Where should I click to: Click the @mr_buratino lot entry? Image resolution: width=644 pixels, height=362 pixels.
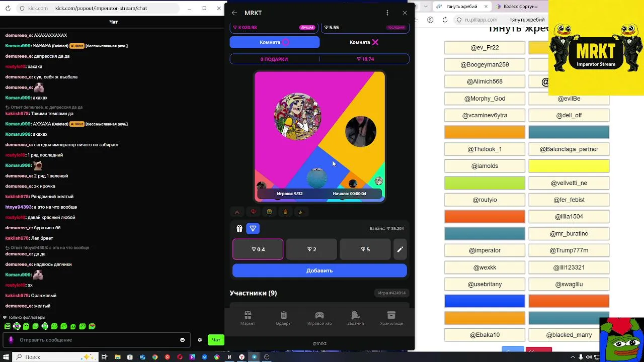click(569, 233)
